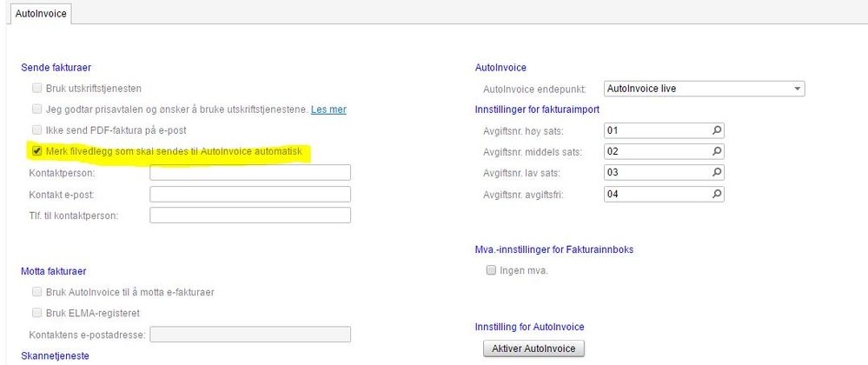Click the Skannetjeneste heading
Viewport: 868px width, 365px height.
[55, 355]
